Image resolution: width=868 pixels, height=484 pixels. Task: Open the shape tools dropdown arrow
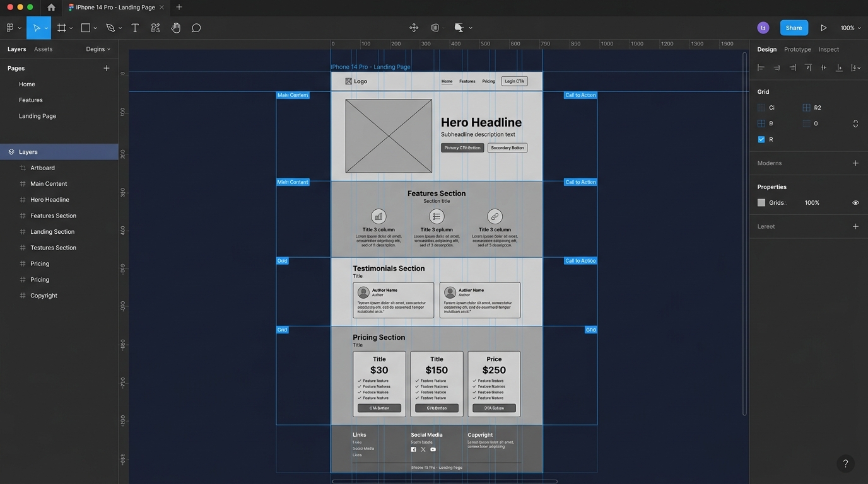click(95, 28)
